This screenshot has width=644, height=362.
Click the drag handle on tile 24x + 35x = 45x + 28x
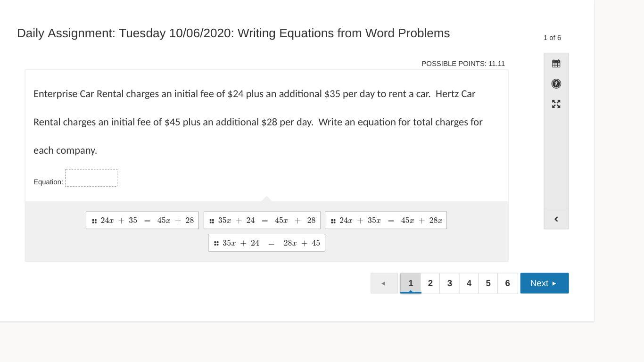pos(333,221)
